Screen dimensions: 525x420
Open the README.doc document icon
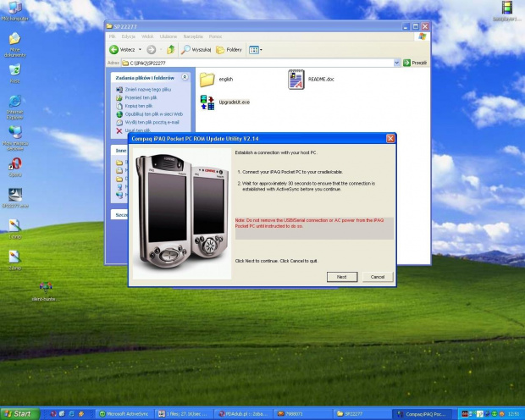tap(296, 80)
